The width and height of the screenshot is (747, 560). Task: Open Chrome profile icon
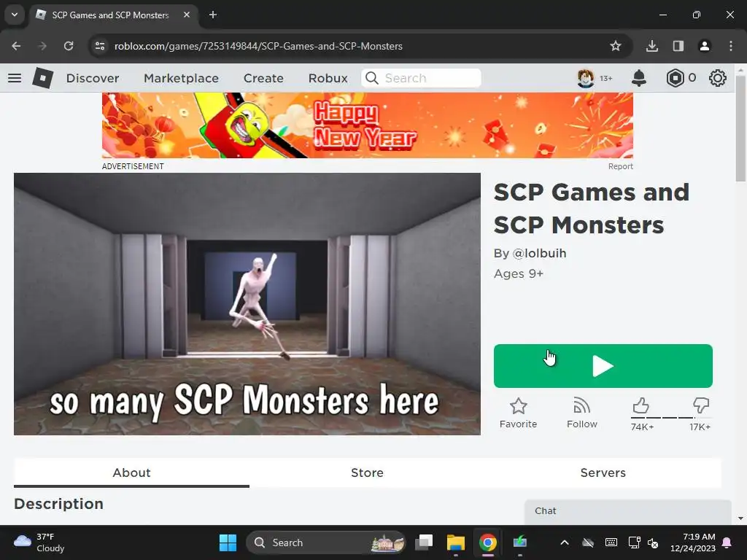tap(705, 46)
